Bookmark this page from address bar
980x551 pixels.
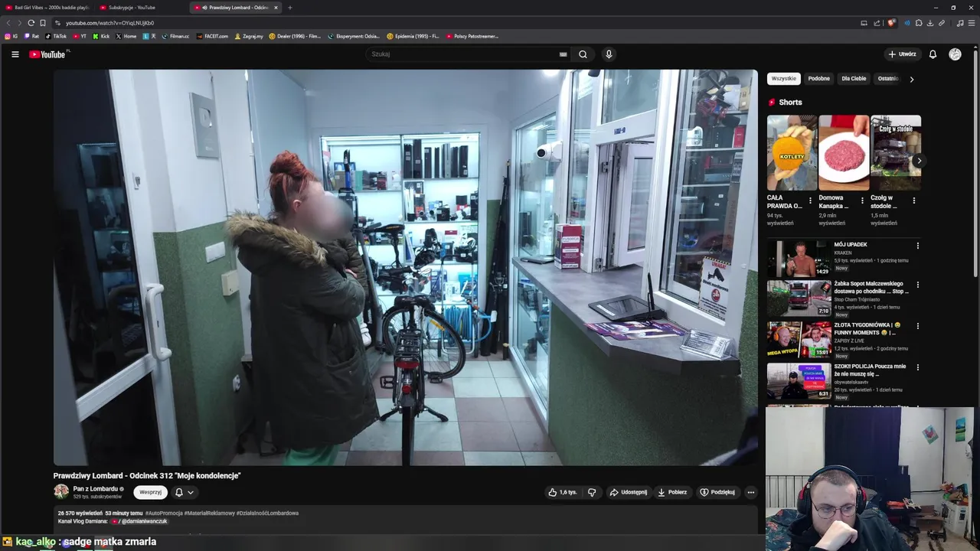[43, 23]
